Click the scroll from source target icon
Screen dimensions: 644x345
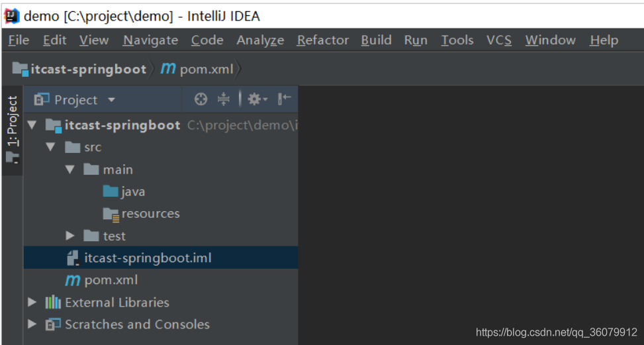coord(201,99)
